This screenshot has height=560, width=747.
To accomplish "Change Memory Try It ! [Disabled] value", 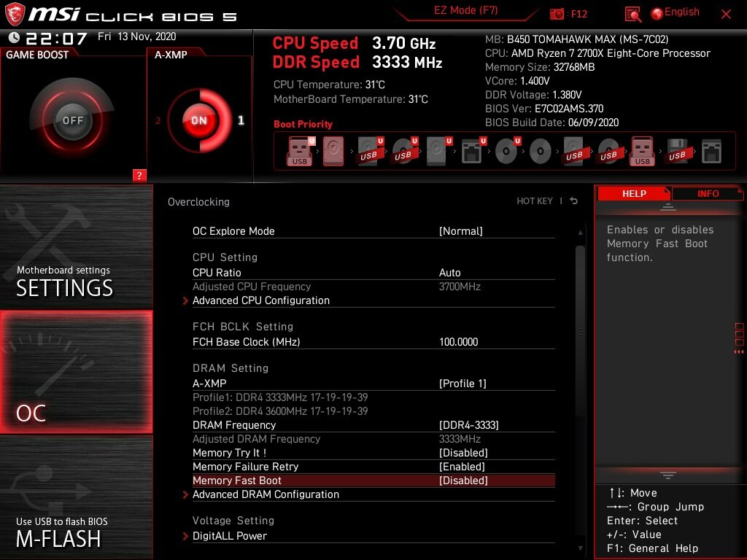I will coord(463,453).
